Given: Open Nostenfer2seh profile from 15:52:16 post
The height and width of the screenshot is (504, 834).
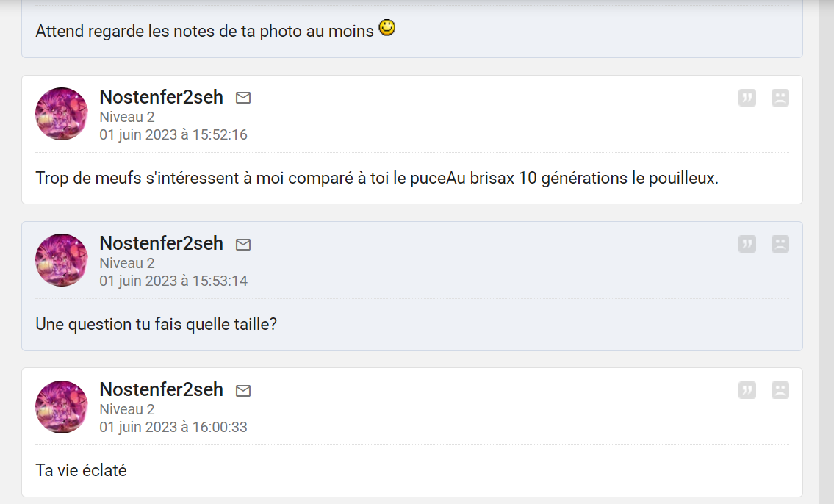Looking at the screenshot, I should tap(161, 97).
